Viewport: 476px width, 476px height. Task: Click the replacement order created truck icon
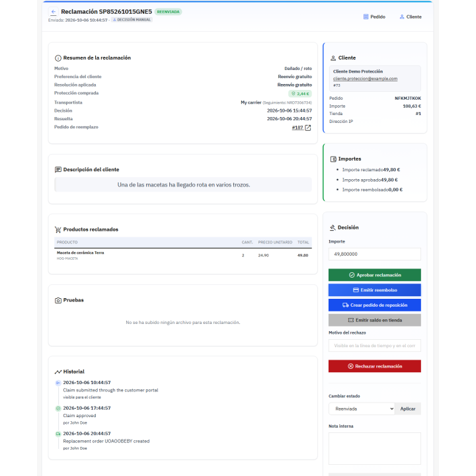point(58,434)
